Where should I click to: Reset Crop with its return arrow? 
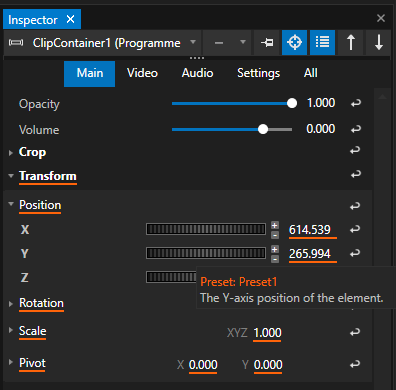point(355,151)
